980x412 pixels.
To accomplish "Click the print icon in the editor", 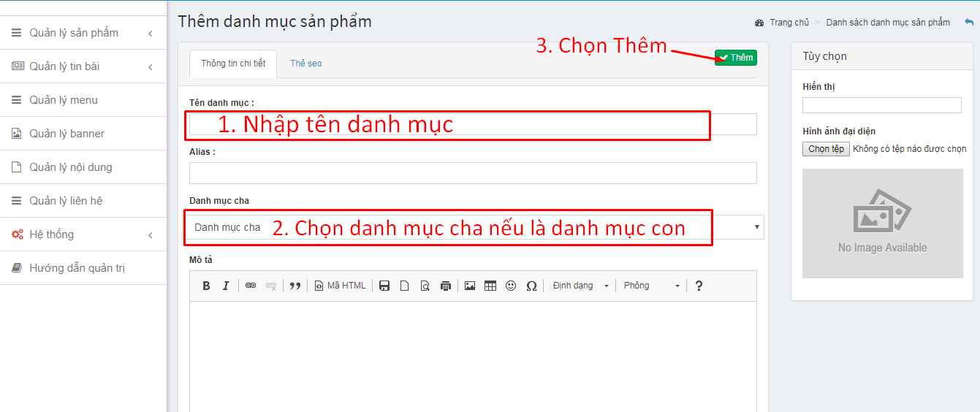I will click(x=445, y=286).
